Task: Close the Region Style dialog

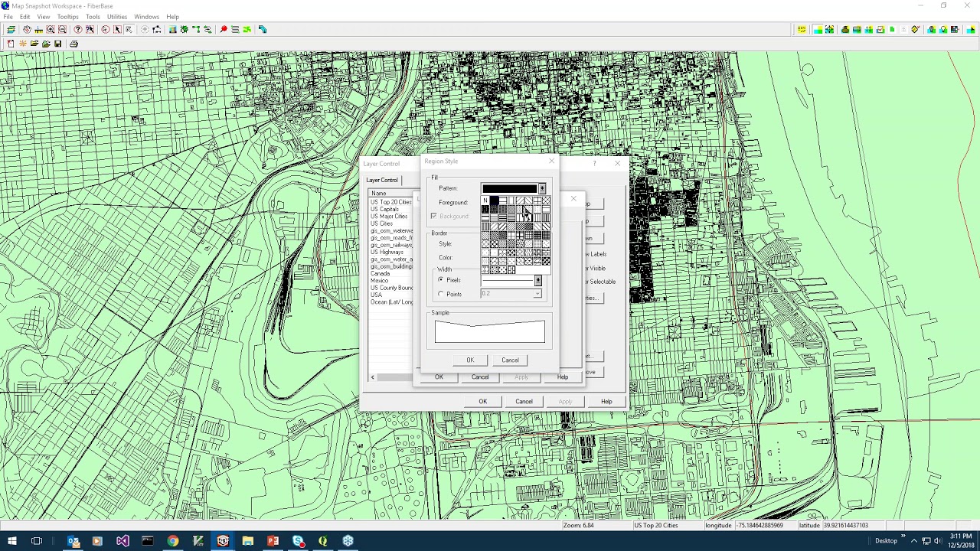Action: click(x=551, y=161)
